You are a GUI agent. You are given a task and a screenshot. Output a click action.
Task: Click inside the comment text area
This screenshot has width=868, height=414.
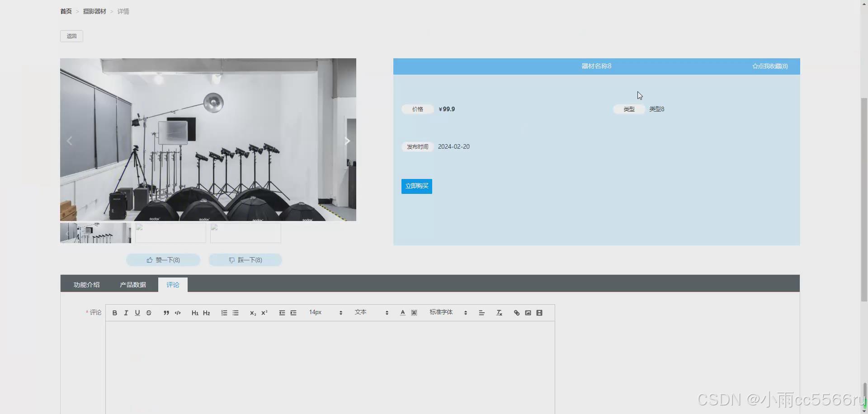pos(330,367)
